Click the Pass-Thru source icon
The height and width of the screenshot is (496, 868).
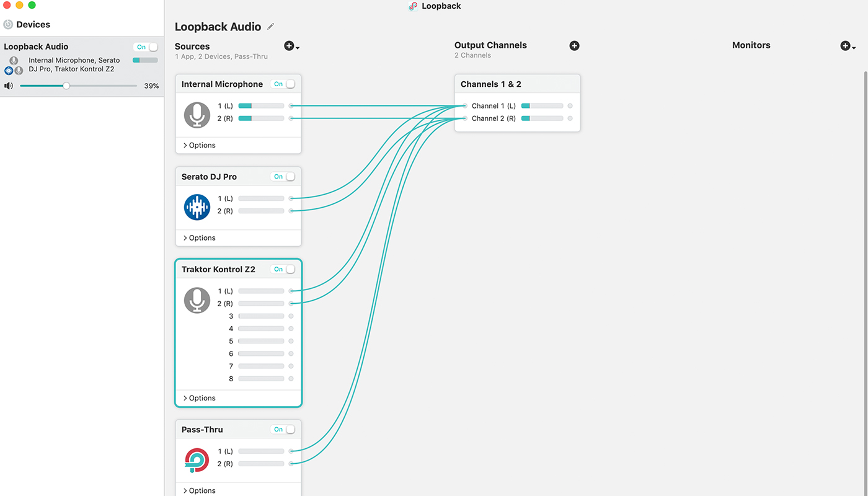(197, 460)
